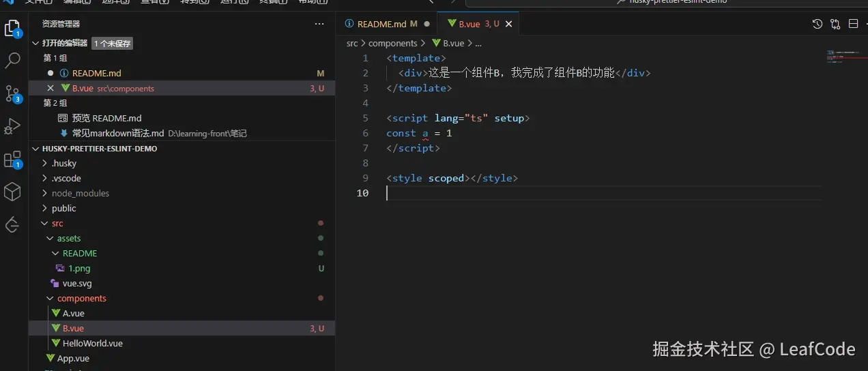Viewport: 868px width, 371px height.
Task: Place cursor on empty line 10
Action: point(604,193)
